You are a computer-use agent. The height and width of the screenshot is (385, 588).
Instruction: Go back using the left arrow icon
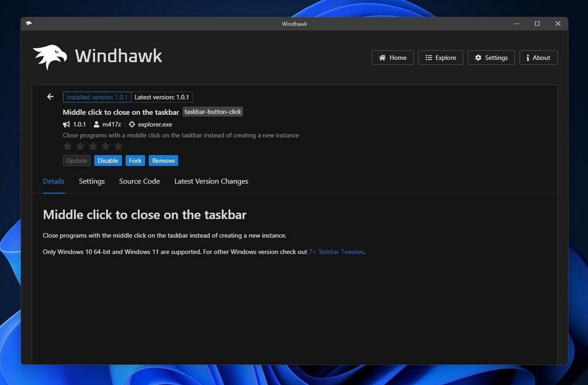coord(51,97)
